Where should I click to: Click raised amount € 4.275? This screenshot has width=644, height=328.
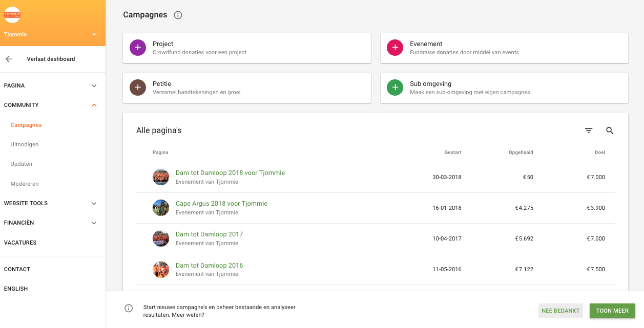pyautogui.click(x=524, y=208)
